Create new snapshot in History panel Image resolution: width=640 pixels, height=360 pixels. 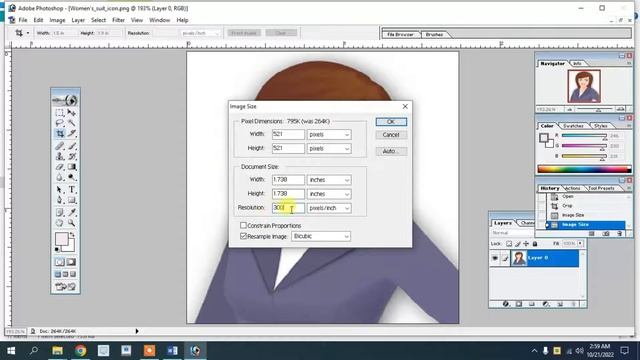(x=606, y=233)
